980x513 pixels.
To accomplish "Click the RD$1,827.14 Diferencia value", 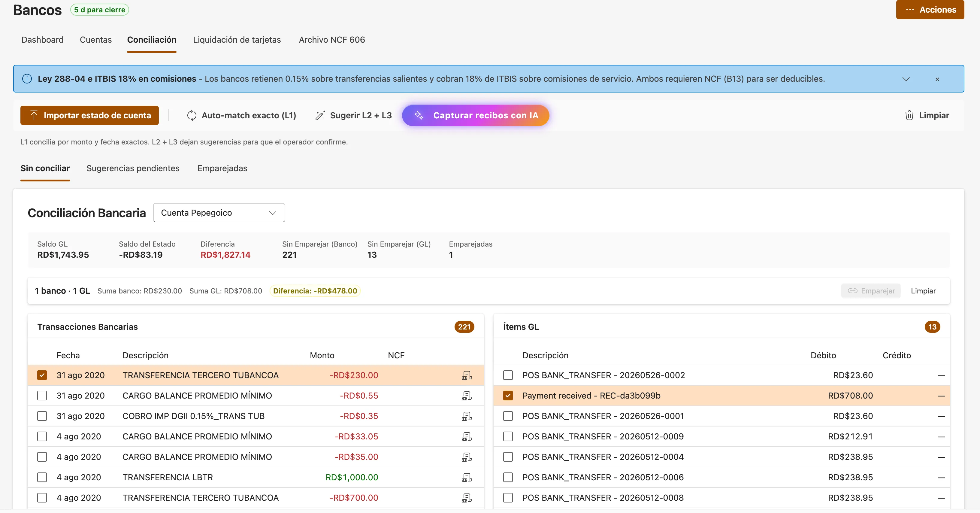I will 225,255.
